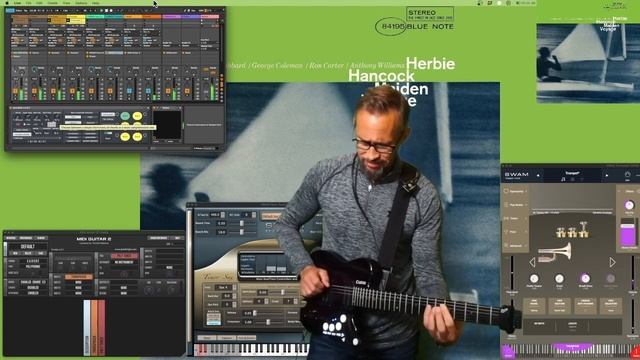Click the orange button atop the Tenor Sax window
The height and width of the screenshot is (360, 640).
pyautogui.click(x=271, y=216)
